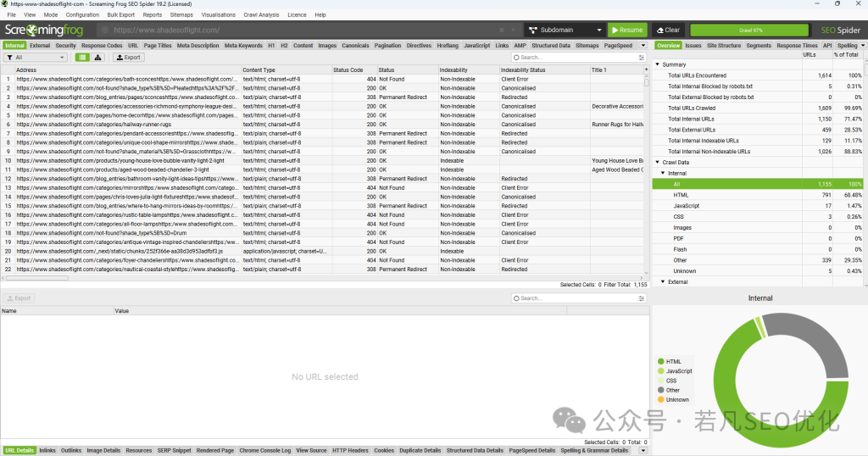Image resolution: width=868 pixels, height=456 pixels.
Task: Expand the External tree node
Action: pos(663,281)
